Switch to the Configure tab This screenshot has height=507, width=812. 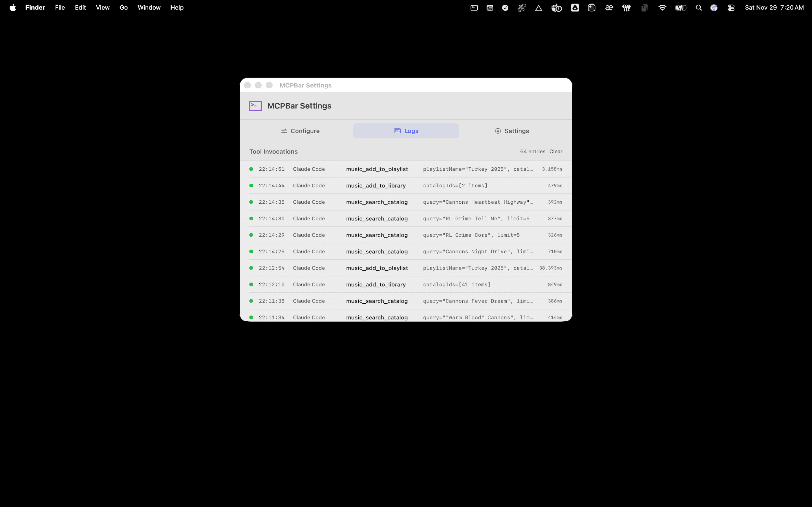coord(300,131)
